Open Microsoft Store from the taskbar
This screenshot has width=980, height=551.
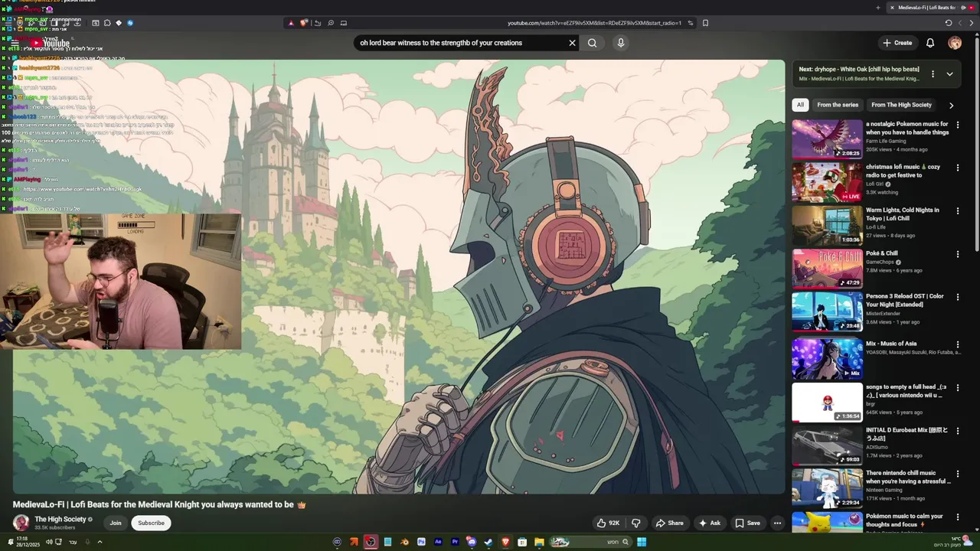pyautogui.click(x=522, y=542)
